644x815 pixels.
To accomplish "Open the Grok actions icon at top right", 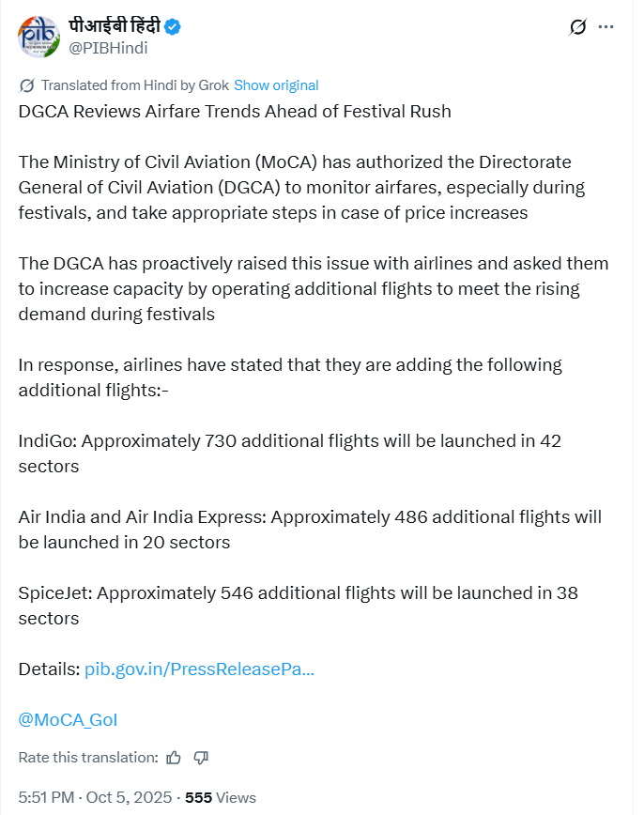I will click(578, 27).
